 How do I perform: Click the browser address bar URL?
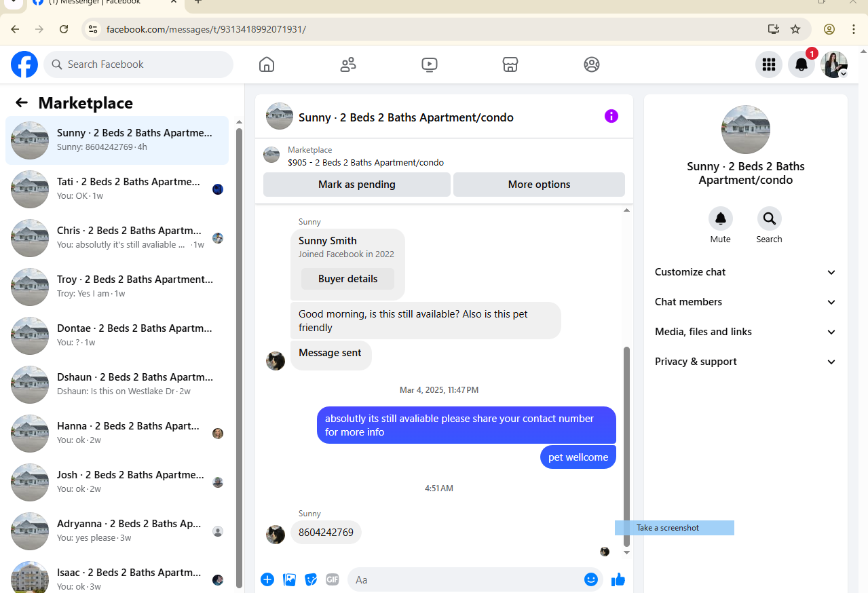click(x=206, y=29)
